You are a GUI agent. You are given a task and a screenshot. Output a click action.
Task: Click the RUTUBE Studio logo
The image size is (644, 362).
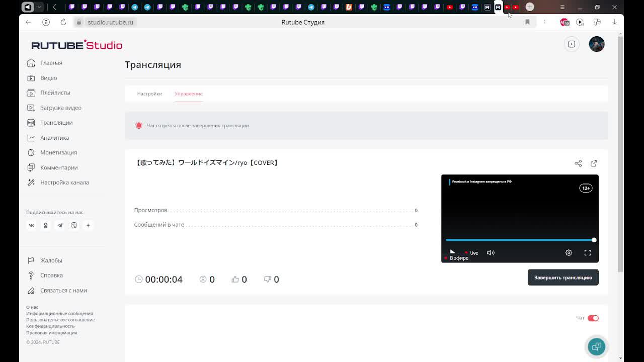(x=76, y=45)
